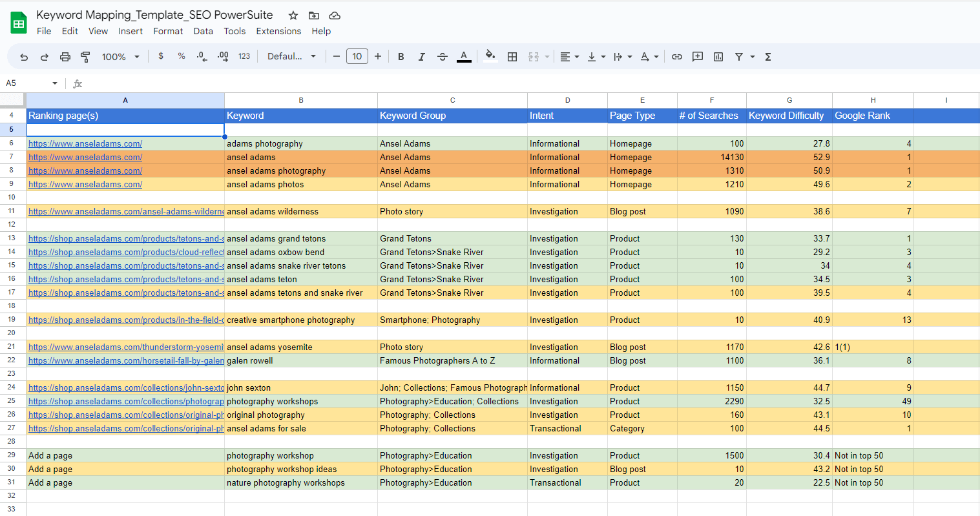This screenshot has height=516, width=980.
Task: Open the horsetail-fall-by-galen link in row 22
Action: click(x=126, y=361)
